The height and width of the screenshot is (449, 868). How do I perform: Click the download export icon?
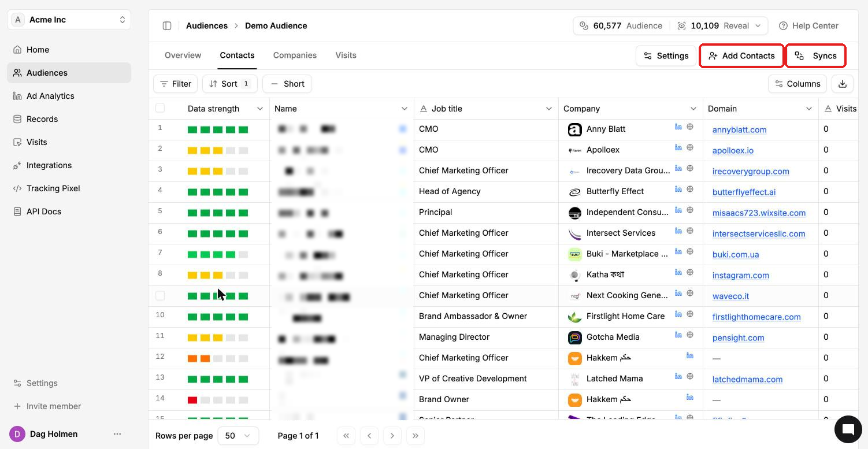click(x=843, y=84)
